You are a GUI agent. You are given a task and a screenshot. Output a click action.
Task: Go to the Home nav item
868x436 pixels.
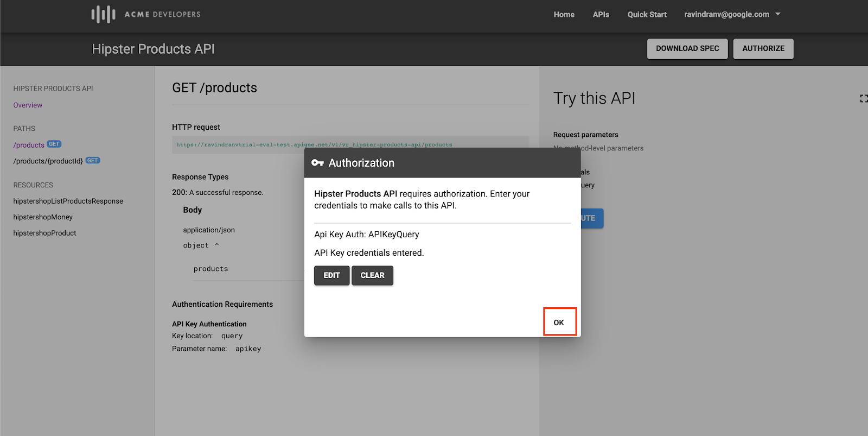pos(564,15)
